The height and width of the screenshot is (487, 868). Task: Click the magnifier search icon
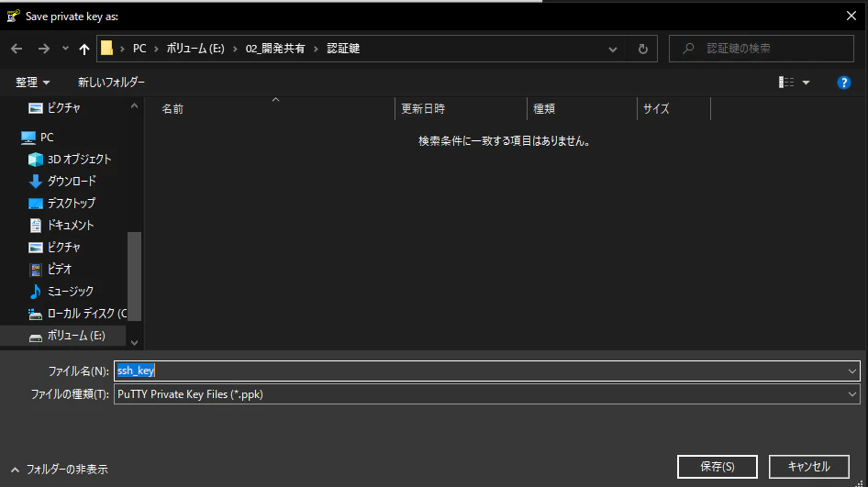pos(688,49)
